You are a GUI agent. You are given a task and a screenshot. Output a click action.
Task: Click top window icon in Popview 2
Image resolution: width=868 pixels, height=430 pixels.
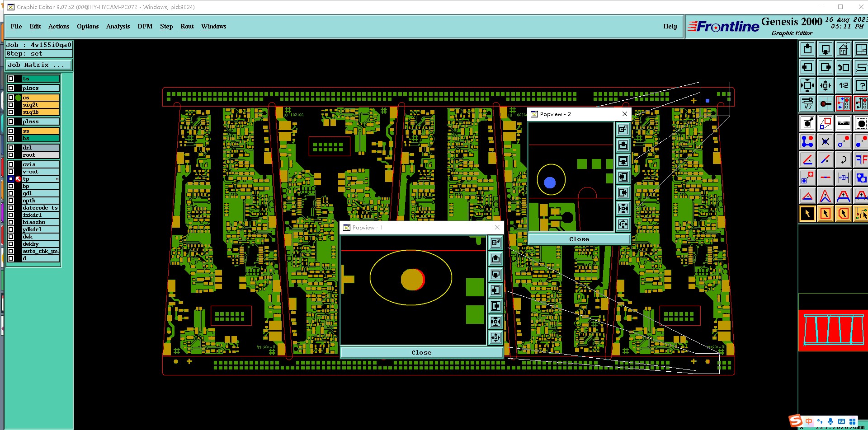[x=623, y=130]
